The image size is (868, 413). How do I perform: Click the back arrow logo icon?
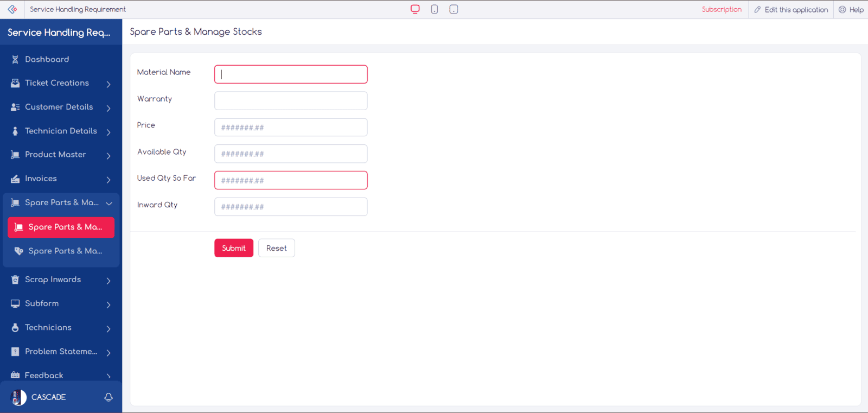[x=12, y=9]
